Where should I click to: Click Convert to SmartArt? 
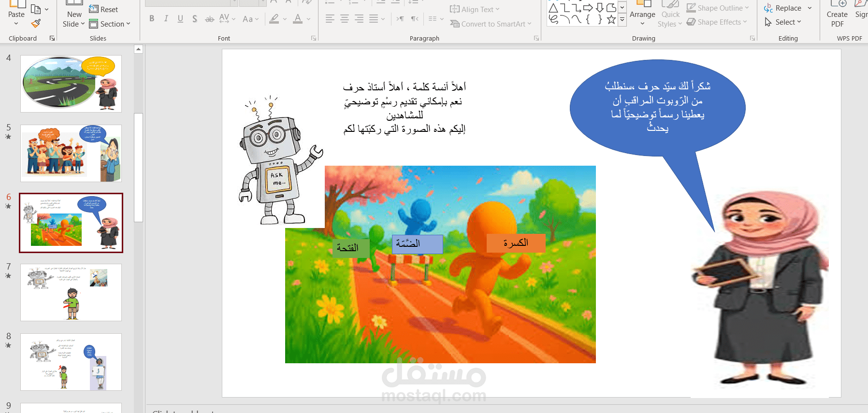pyautogui.click(x=491, y=24)
